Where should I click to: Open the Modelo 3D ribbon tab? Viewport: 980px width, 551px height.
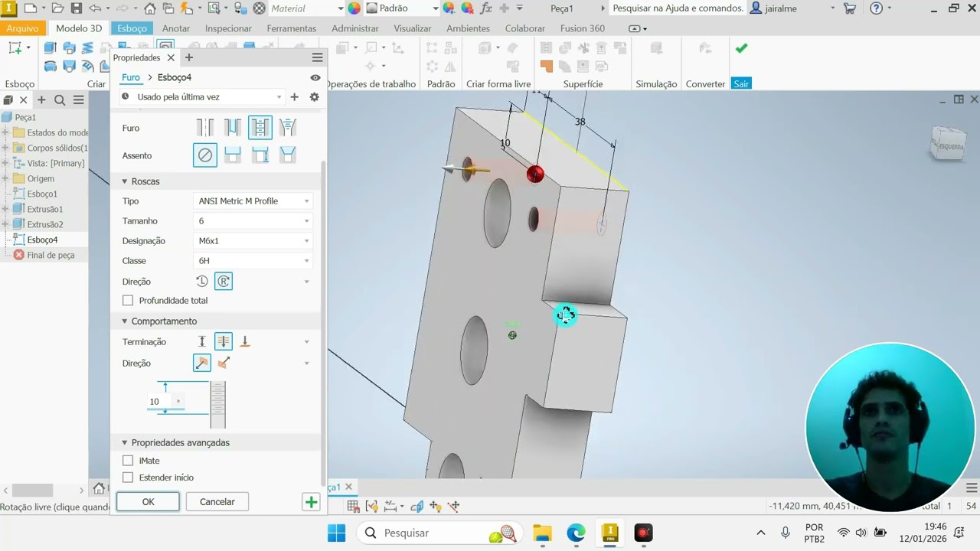tap(79, 28)
